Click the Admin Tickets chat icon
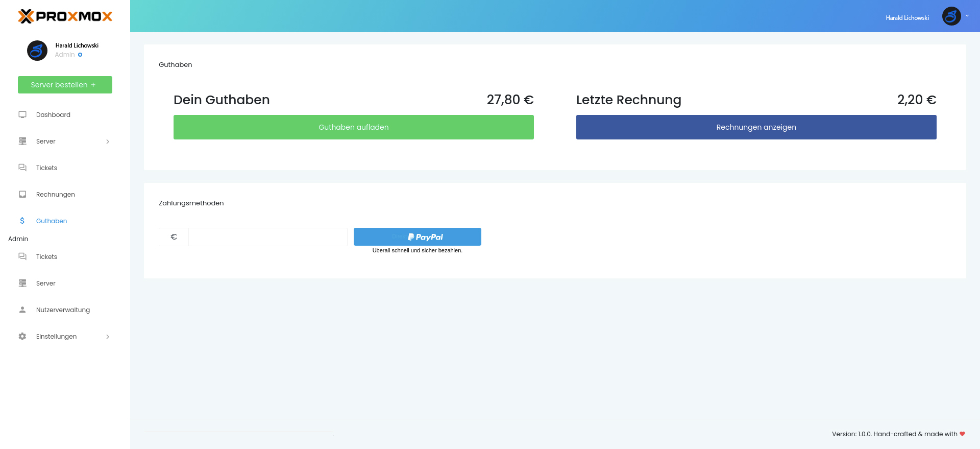This screenshot has width=980, height=449. 22,257
